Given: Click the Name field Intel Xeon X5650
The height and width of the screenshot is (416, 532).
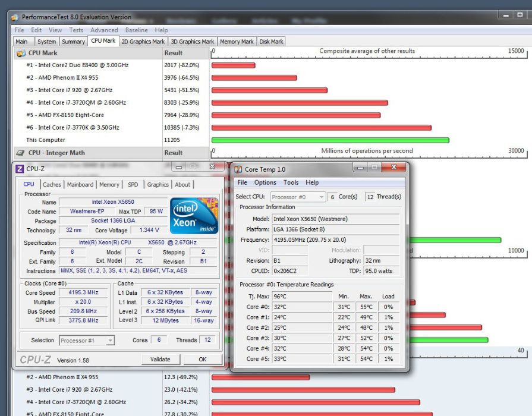Looking at the screenshot, I should [113, 202].
